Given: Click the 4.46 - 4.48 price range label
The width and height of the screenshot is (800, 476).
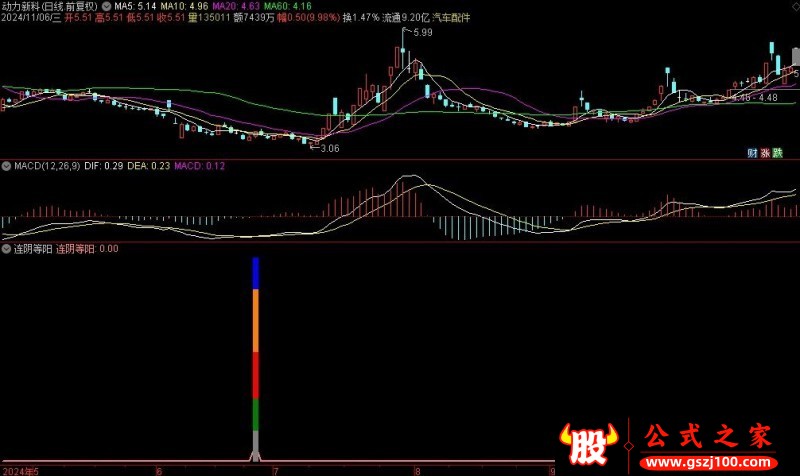Looking at the screenshot, I should tap(755, 97).
